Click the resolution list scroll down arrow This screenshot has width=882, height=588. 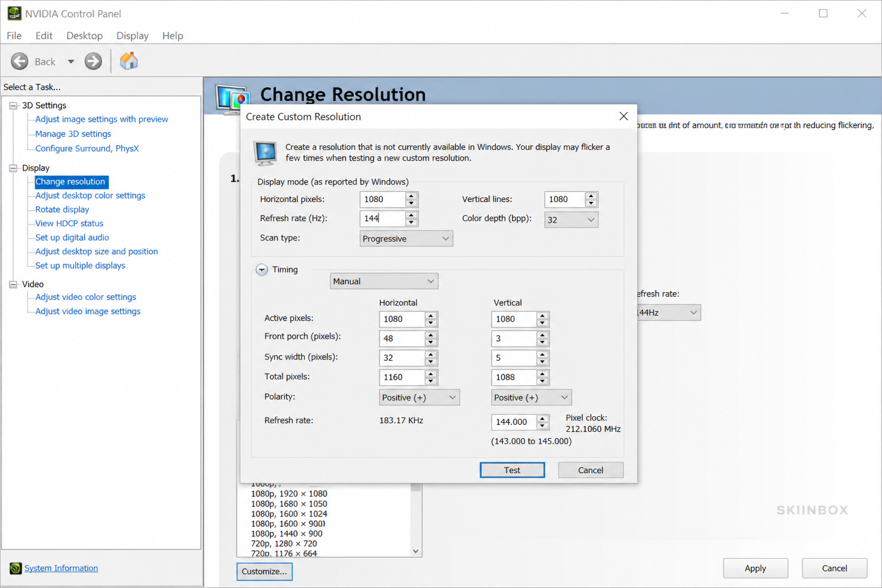pos(416,551)
